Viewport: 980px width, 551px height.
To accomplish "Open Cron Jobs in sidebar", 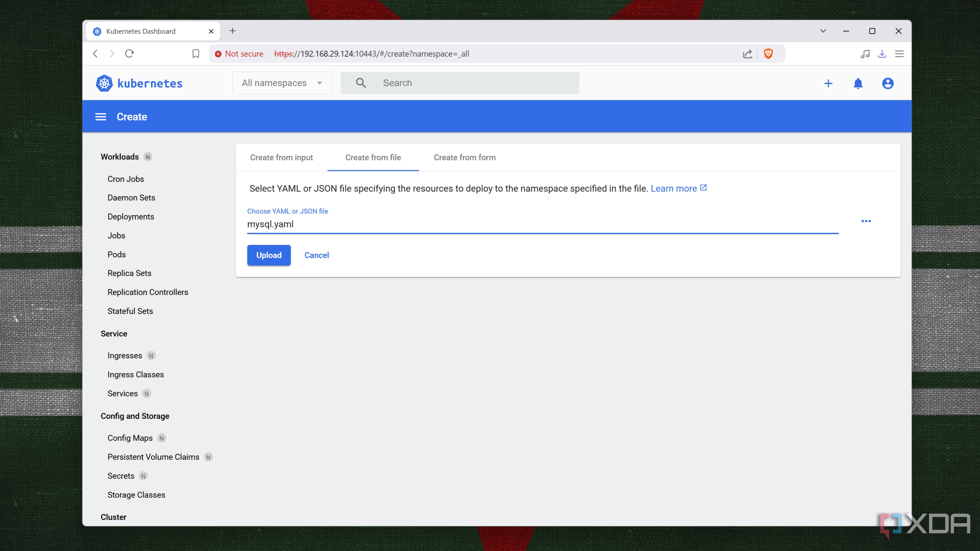I will pos(126,179).
